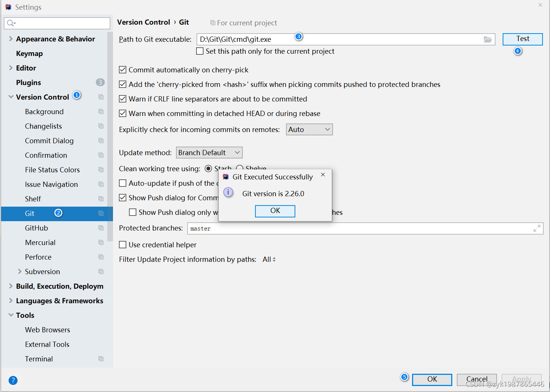Screen dimensions: 550x392
Task: Select the Shelve radio button
Action: 240,169
